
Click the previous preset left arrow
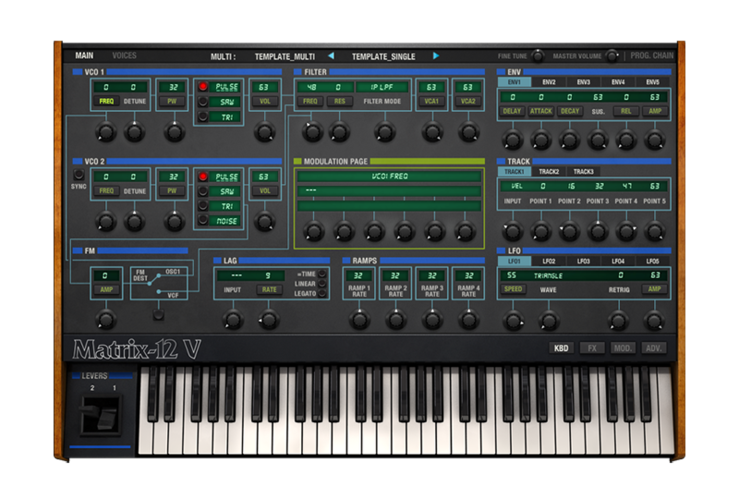331,56
